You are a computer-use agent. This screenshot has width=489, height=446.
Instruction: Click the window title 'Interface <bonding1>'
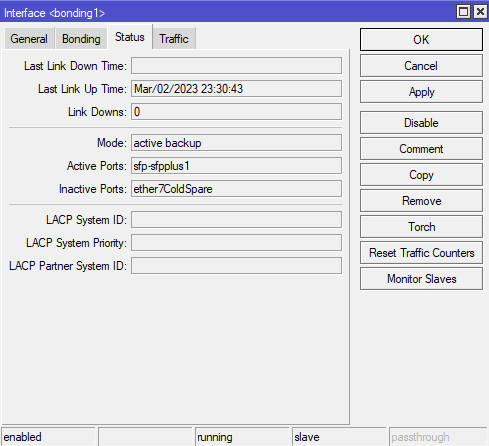[x=54, y=13]
